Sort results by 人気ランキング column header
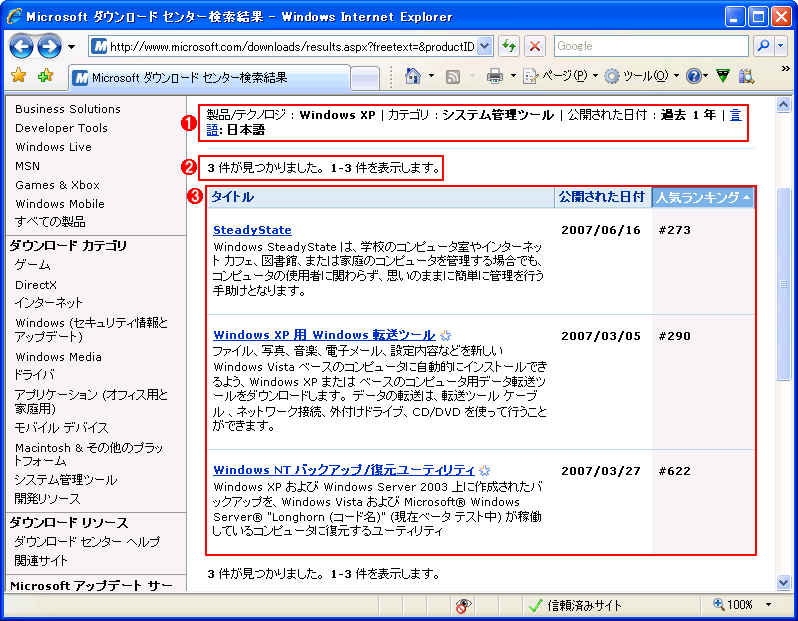Image resolution: width=798 pixels, height=621 pixels. 702,197
